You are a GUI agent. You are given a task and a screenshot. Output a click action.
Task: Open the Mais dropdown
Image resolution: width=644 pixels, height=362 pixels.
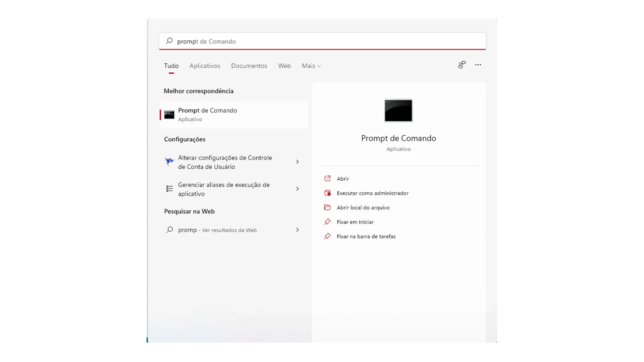311,66
